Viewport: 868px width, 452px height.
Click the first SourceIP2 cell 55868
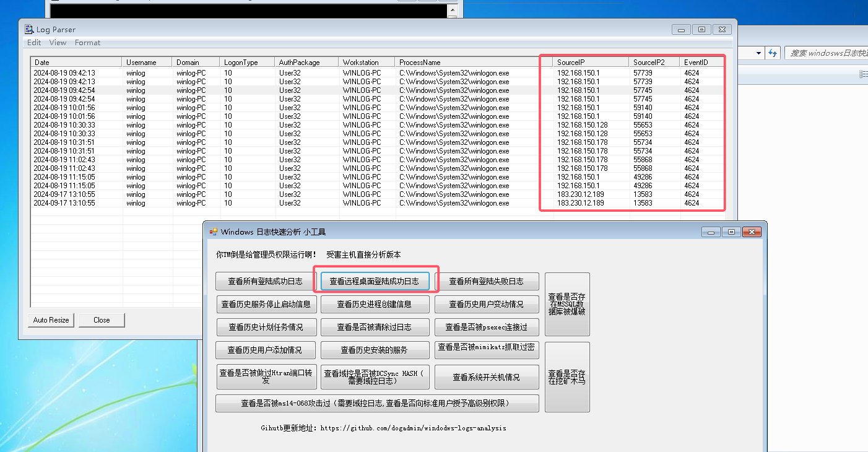click(x=643, y=160)
